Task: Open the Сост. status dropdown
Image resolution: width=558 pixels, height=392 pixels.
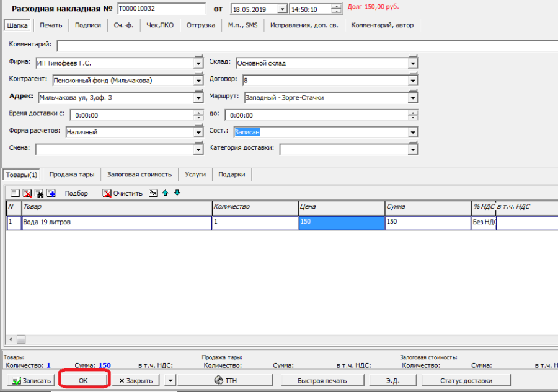Action: coord(413,133)
